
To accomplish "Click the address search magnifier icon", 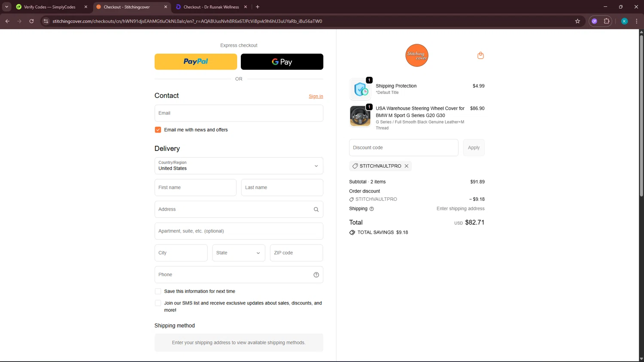I will (x=316, y=209).
